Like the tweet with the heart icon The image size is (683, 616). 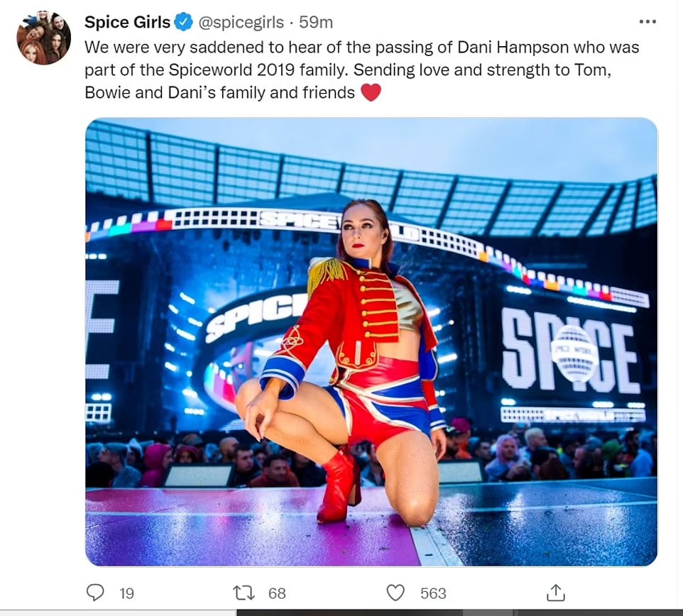click(395, 593)
